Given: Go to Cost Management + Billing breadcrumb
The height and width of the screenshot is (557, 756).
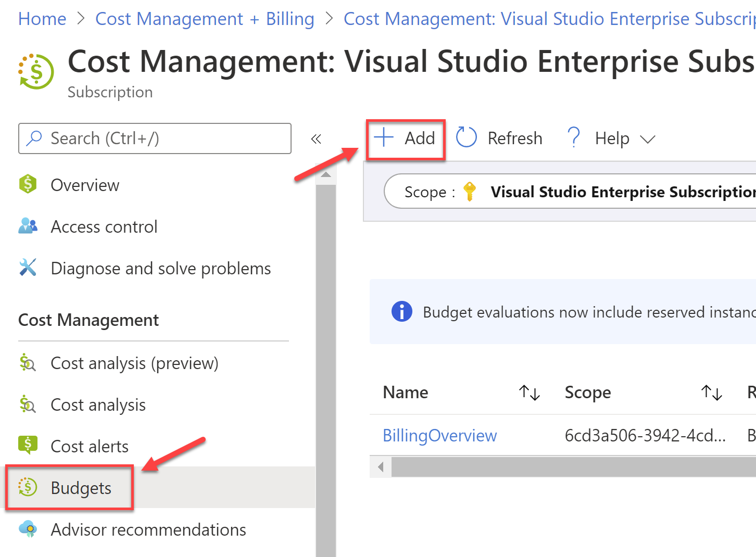Looking at the screenshot, I should 205,19.
